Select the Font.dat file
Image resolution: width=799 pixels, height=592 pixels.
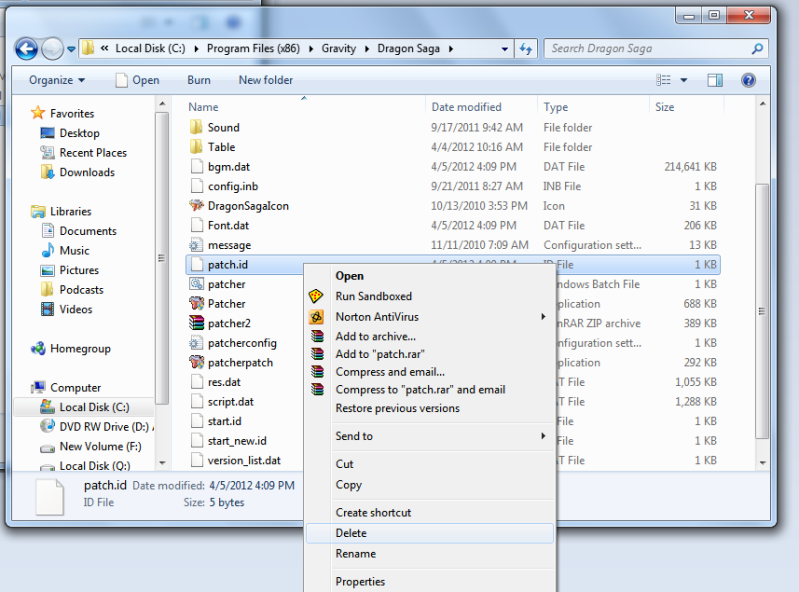(220, 225)
